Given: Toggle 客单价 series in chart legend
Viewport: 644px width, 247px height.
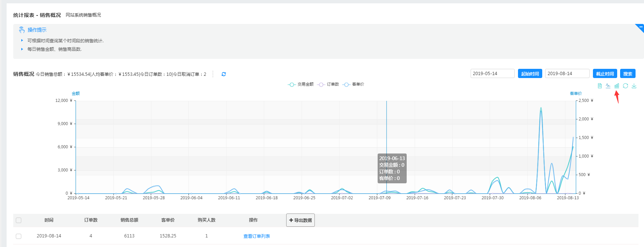Looking at the screenshot, I should [353, 84].
